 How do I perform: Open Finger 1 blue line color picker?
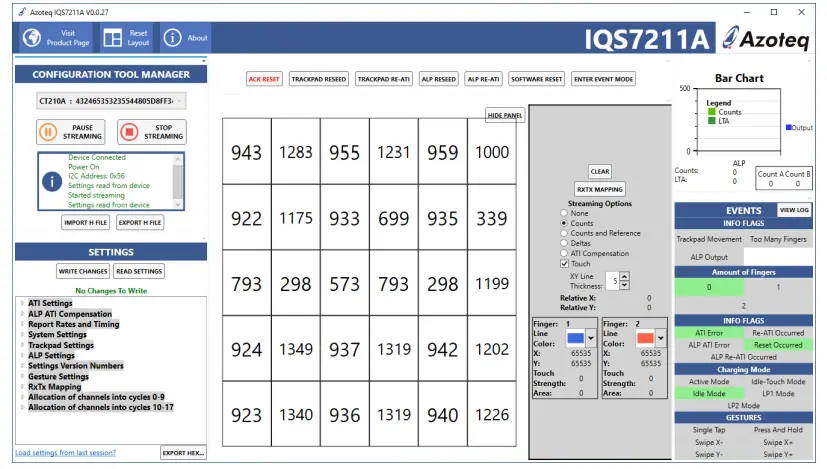(580, 338)
